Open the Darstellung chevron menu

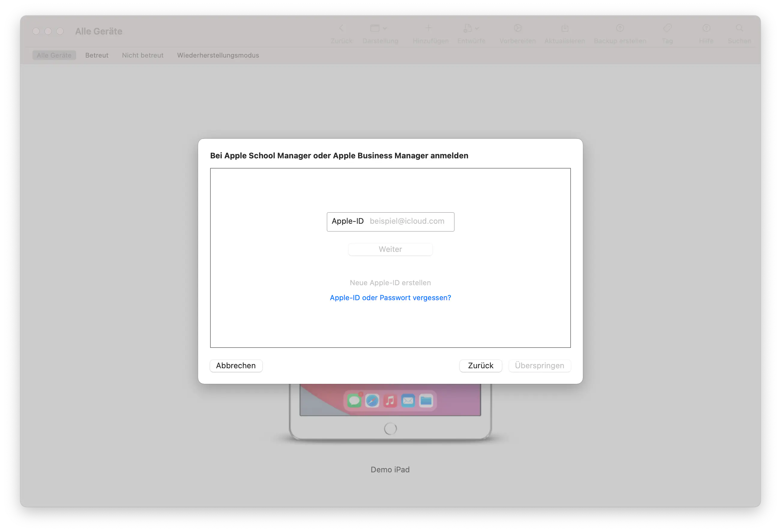(x=385, y=28)
